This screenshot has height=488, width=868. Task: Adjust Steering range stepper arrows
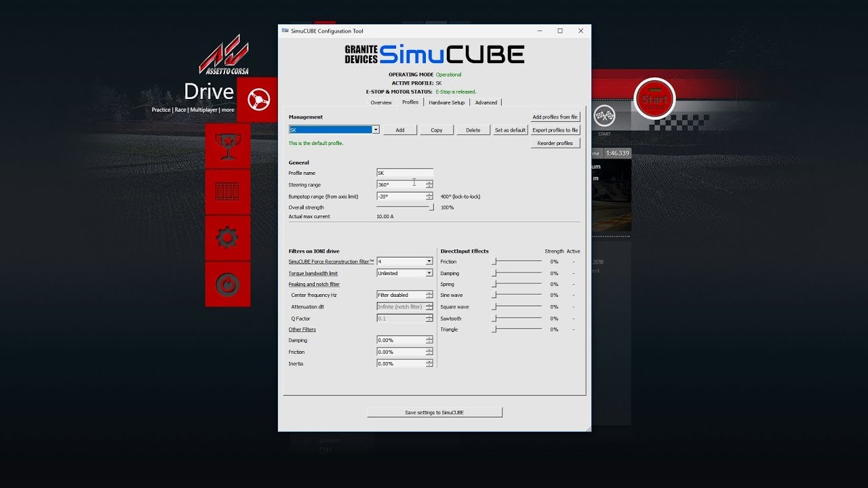pos(430,184)
